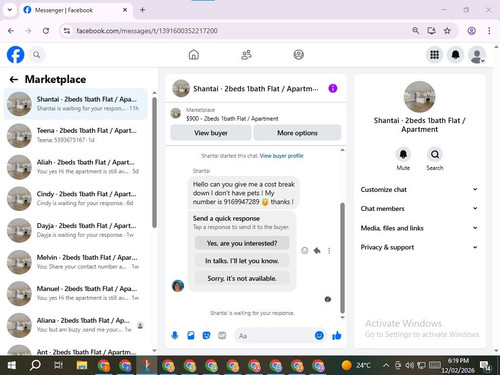Open the notifications bell icon
The height and width of the screenshot is (375, 500).
coord(455,55)
